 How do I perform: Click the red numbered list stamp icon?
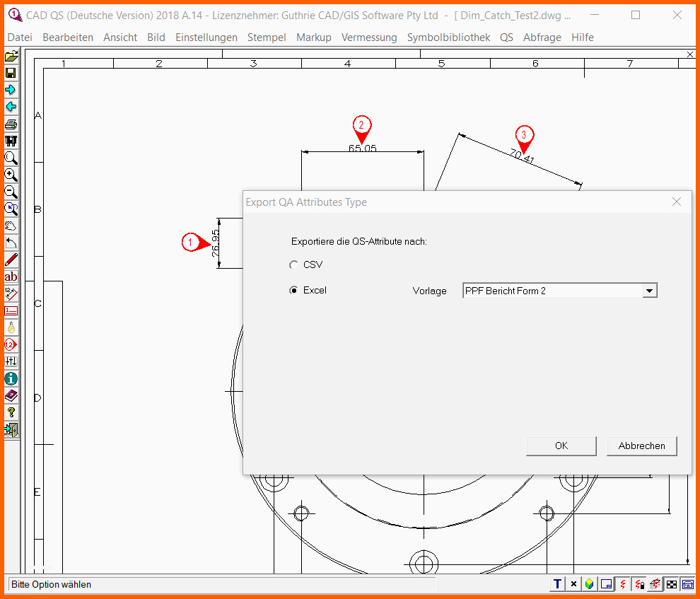[x=11, y=310]
